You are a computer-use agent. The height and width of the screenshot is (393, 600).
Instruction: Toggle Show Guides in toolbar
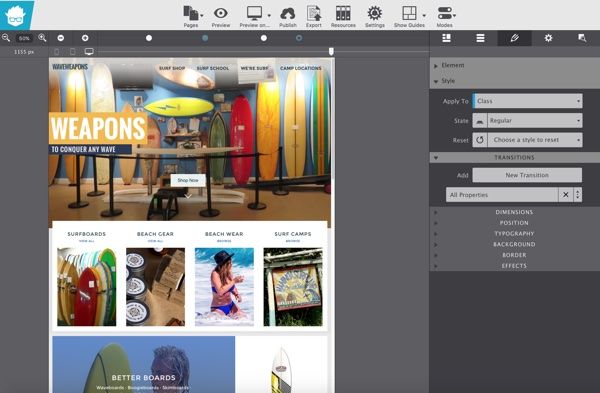tap(409, 13)
